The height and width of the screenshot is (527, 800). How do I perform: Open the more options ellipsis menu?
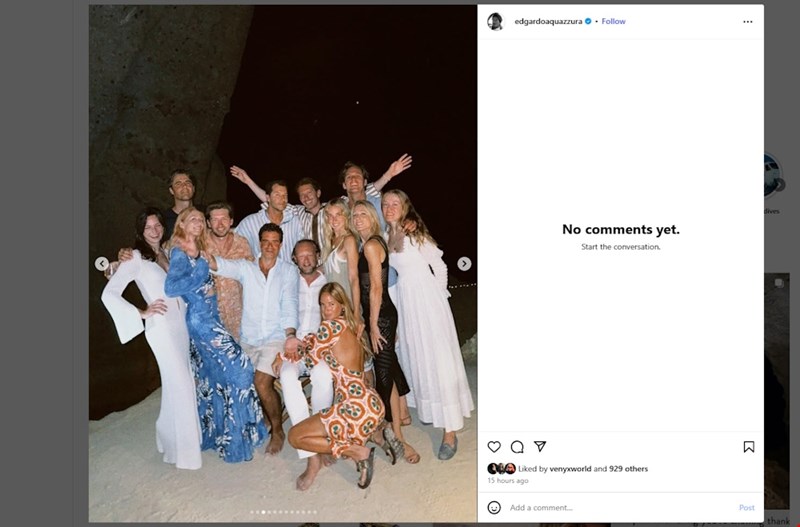748,21
